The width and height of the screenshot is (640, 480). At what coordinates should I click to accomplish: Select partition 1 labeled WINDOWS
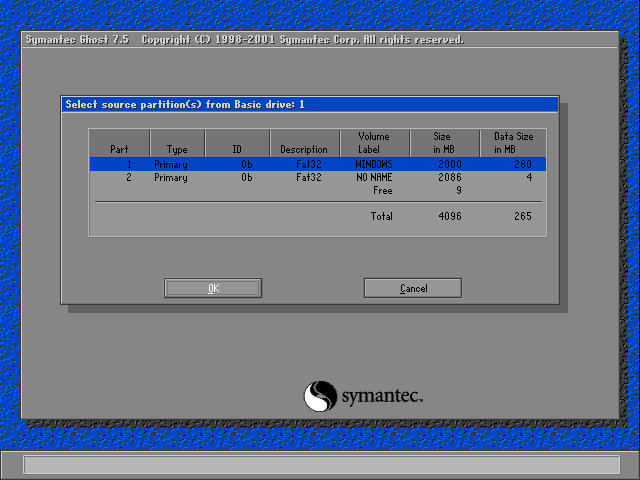pos(318,164)
